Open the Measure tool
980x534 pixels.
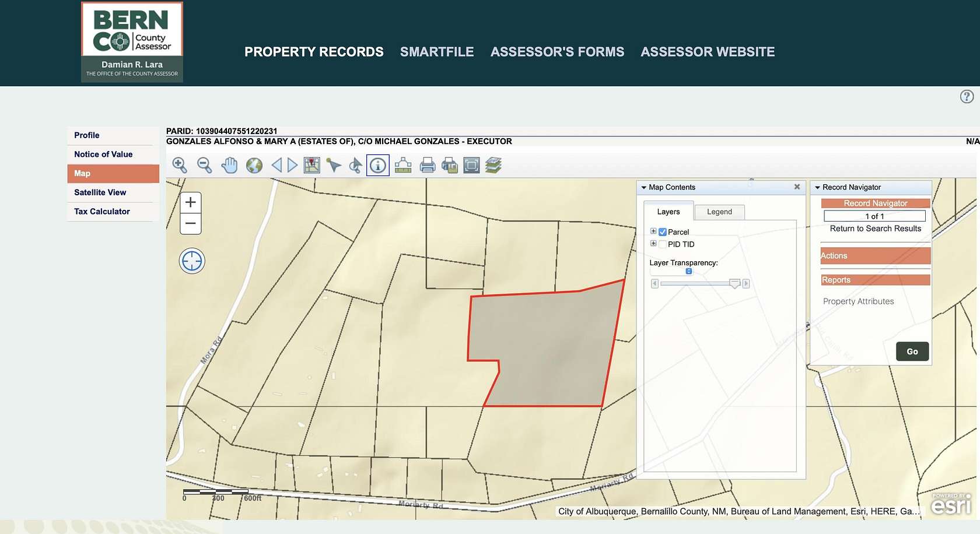pyautogui.click(x=402, y=165)
